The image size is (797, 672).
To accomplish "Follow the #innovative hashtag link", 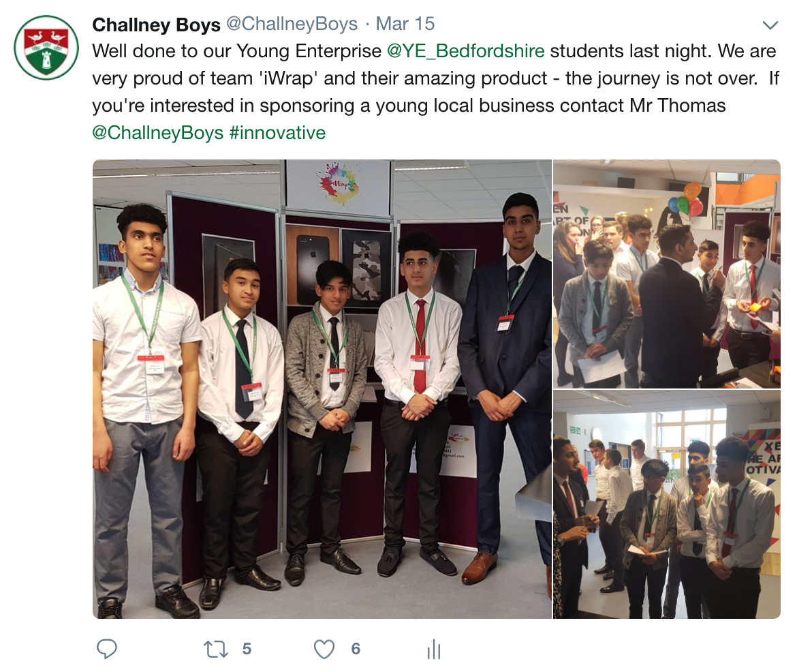I will tap(277, 133).
